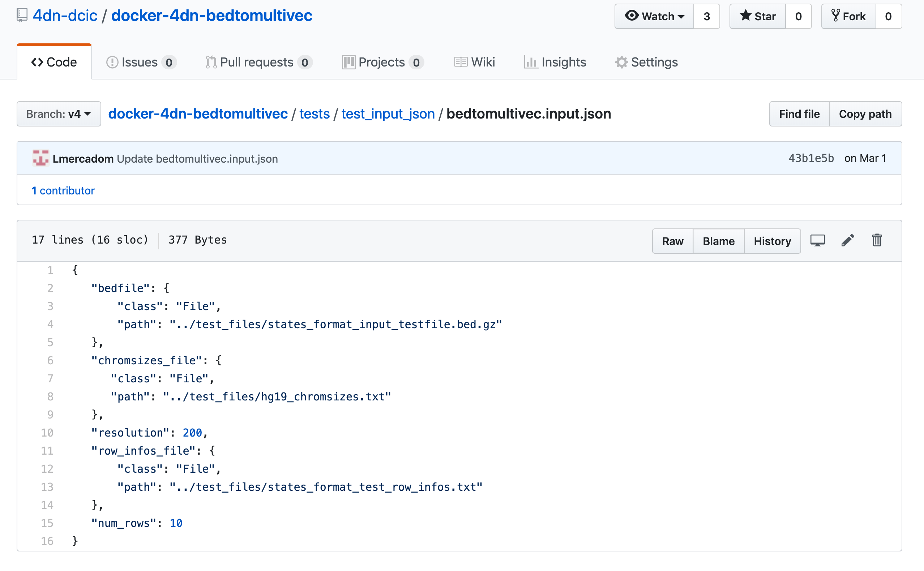View the Raw file
Screen dimensions: 924x571
coord(673,241)
